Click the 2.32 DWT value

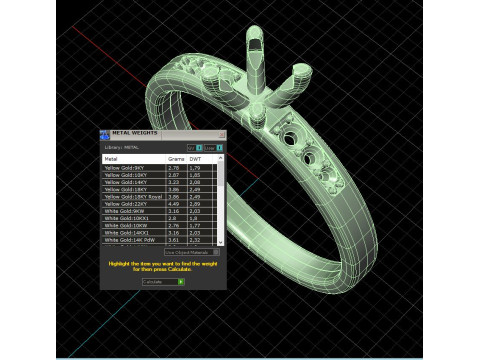coord(195,240)
